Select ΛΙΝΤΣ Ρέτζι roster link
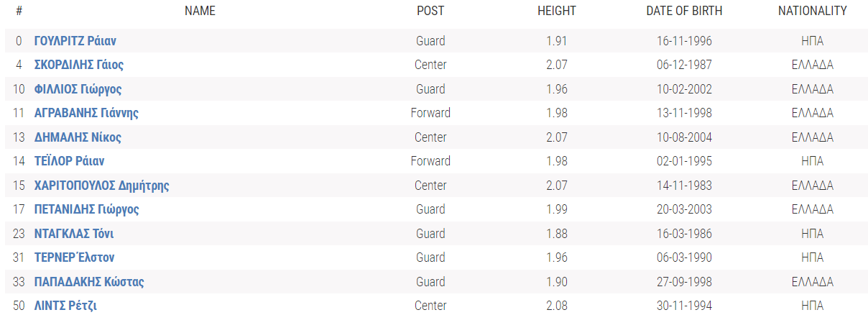Image resolution: width=868 pixels, height=315 pixels. coord(65,306)
